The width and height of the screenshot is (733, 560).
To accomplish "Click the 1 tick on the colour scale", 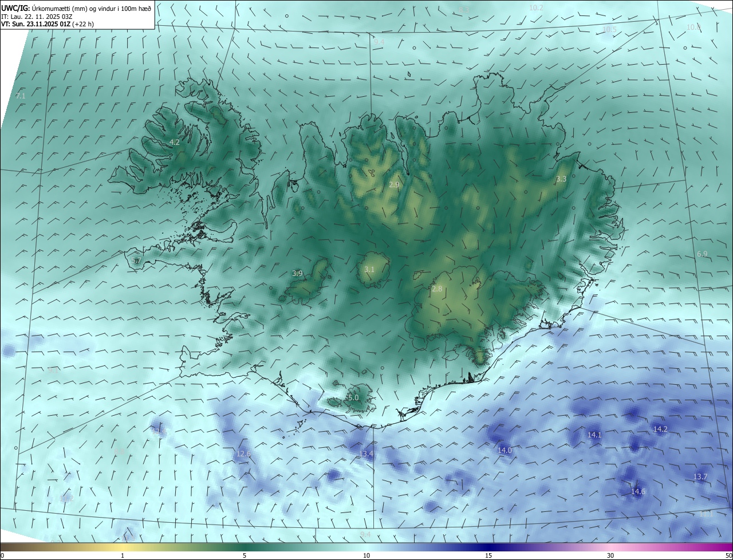I will pyautogui.click(x=123, y=555).
